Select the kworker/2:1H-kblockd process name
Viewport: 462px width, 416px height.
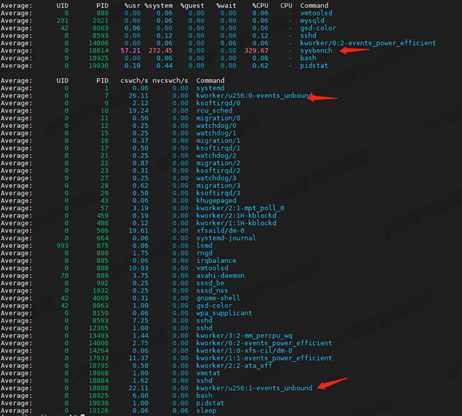click(x=236, y=216)
